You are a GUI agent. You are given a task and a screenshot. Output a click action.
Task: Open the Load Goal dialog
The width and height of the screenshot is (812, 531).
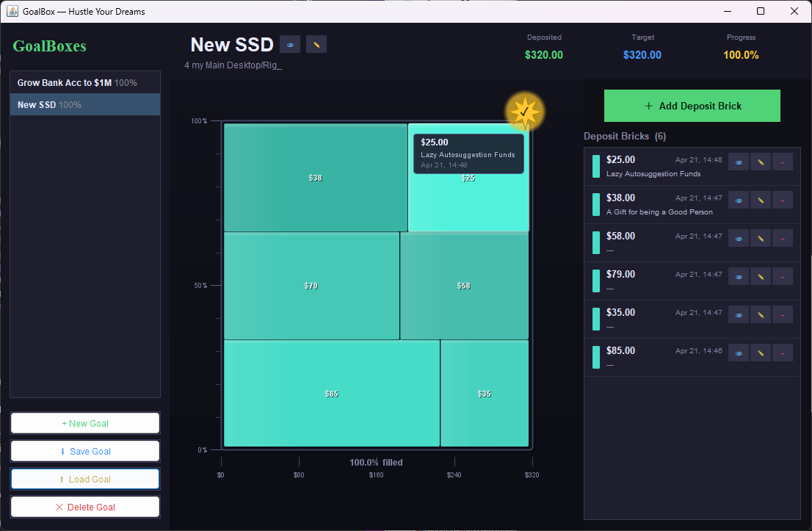[x=85, y=479]
